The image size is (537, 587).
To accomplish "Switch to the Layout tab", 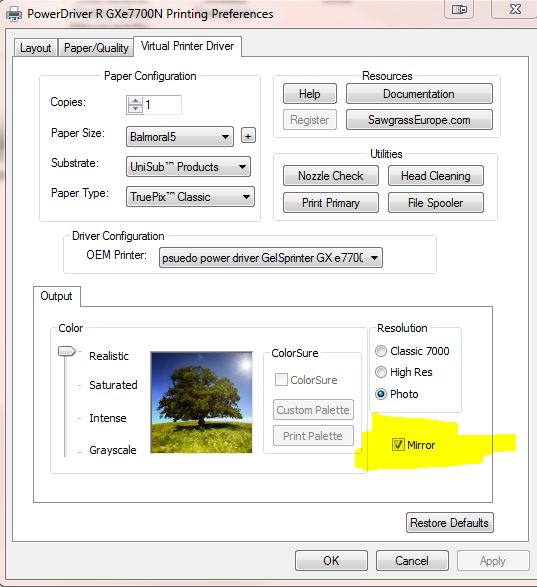I will (36, 48).
